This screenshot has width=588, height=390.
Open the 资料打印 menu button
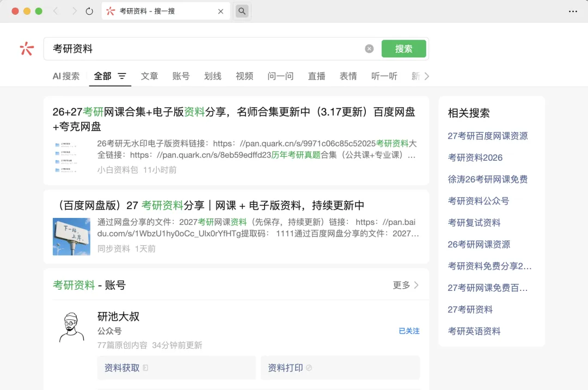[340, 368]
